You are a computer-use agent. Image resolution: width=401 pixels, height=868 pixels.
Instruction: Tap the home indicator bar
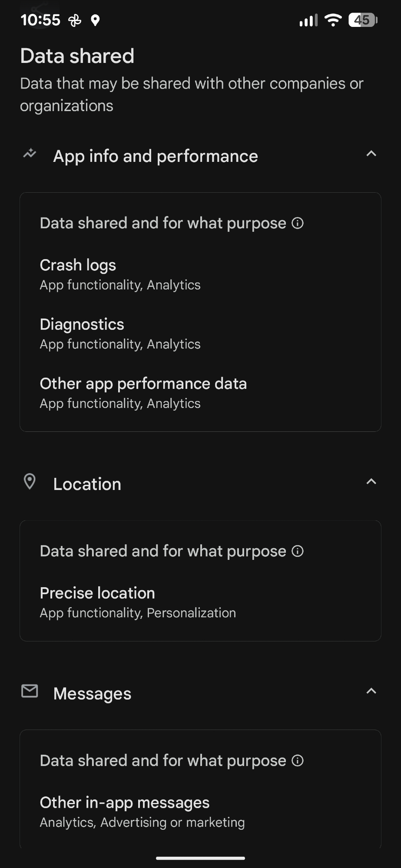pos(200,858)
